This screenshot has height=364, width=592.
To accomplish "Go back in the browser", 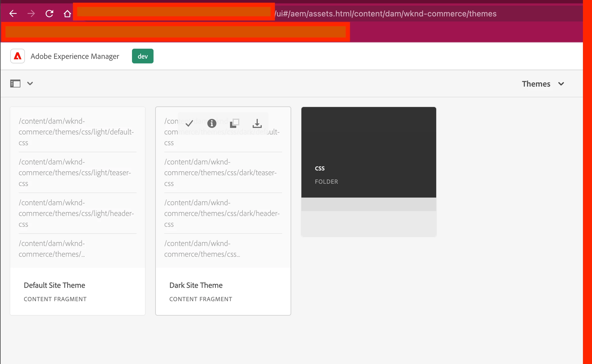I will point(13,14).
